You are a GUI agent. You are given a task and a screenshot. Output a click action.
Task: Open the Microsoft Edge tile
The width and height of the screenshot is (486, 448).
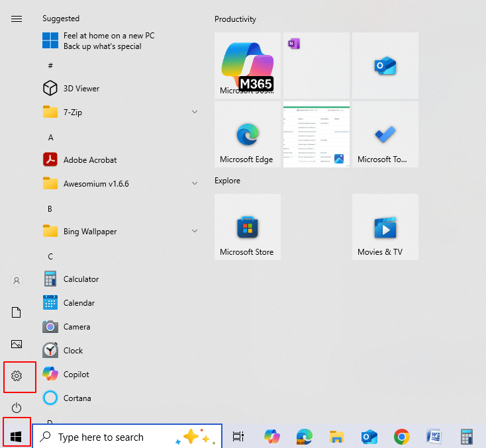tap(248, 134)
